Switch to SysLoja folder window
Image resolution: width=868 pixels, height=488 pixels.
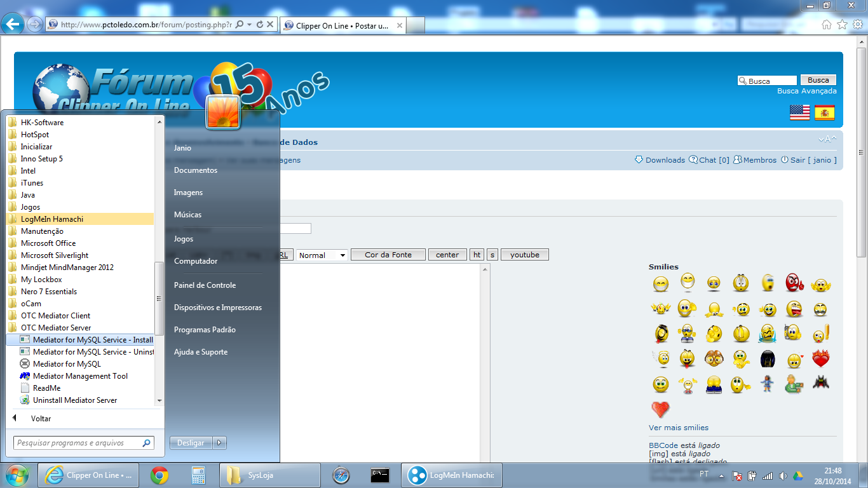(x=270, y=475)
